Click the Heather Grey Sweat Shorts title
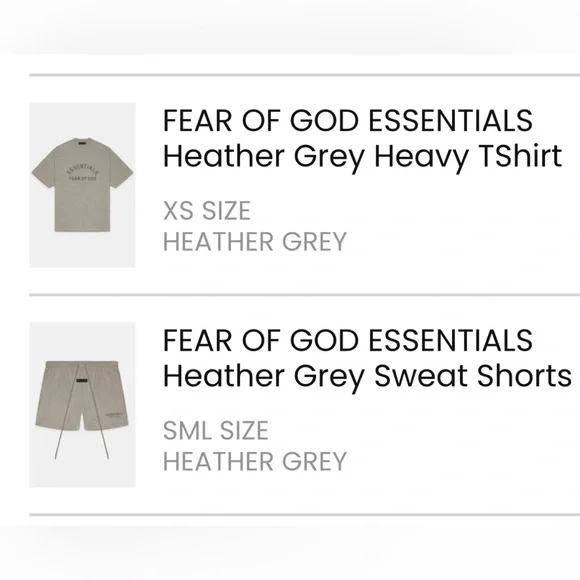580x580 pixels. point(367,376)
